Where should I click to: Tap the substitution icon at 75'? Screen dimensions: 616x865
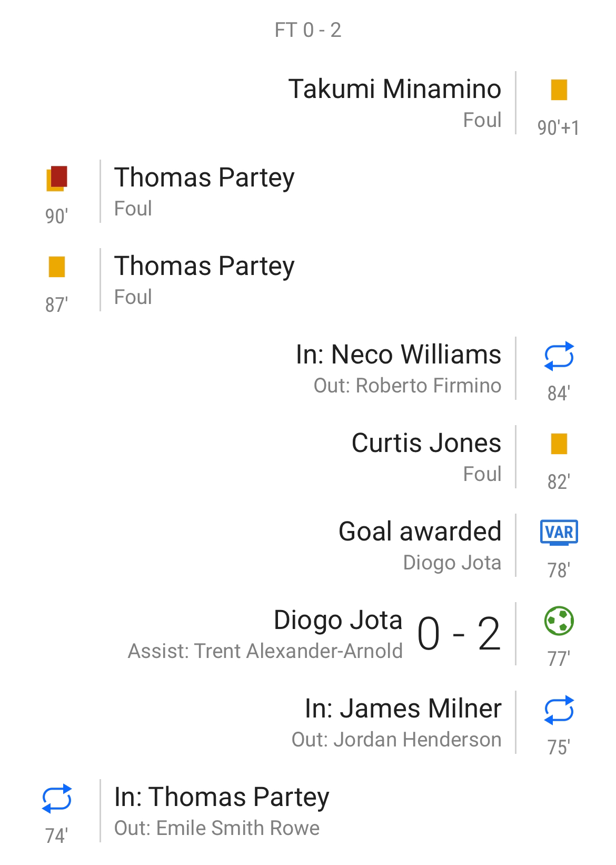559,710
